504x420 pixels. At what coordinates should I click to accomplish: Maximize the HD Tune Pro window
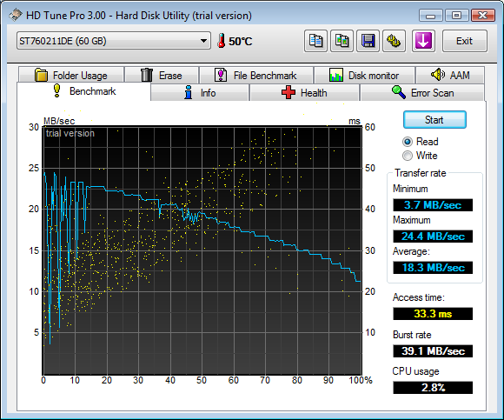[x=456, y=15]
